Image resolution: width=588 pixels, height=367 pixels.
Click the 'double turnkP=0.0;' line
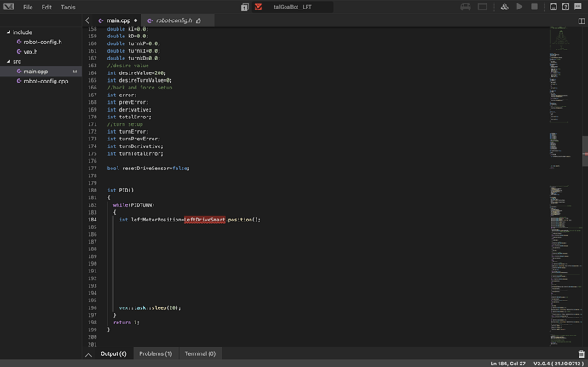point(134,43)
